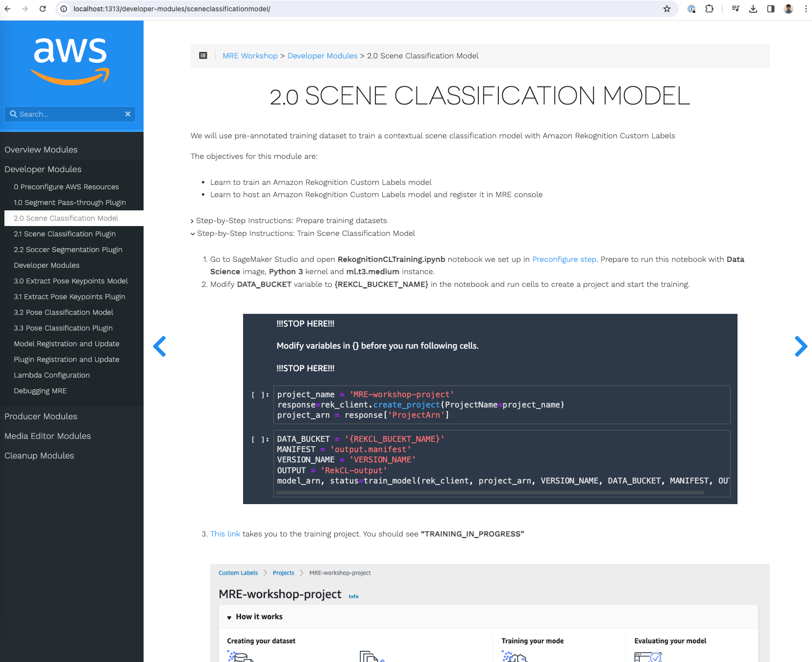
Task: Click the '2.0 SCENE CLASSIFICATION MODEL' heading
Action: [480, 96]
